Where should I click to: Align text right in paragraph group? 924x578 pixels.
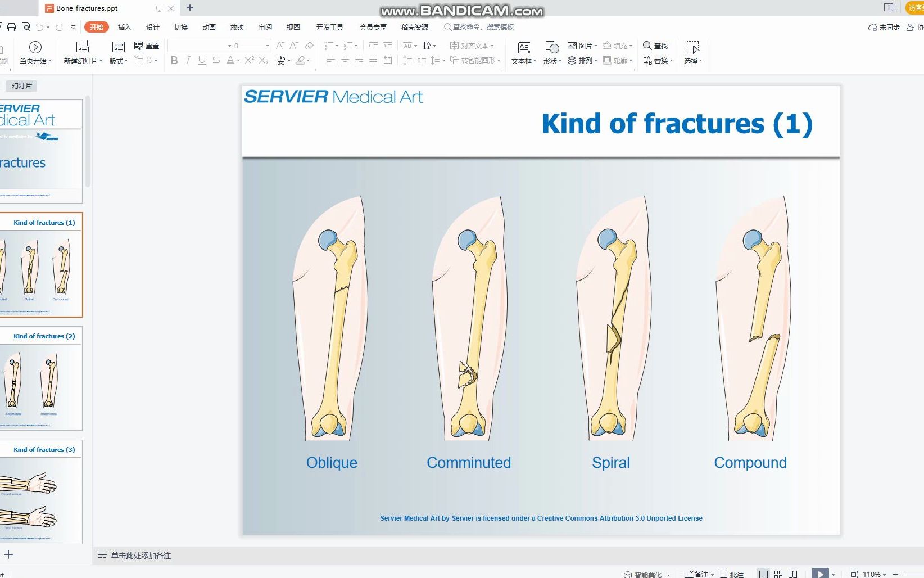pyautogui.click(x=359, y=61)
